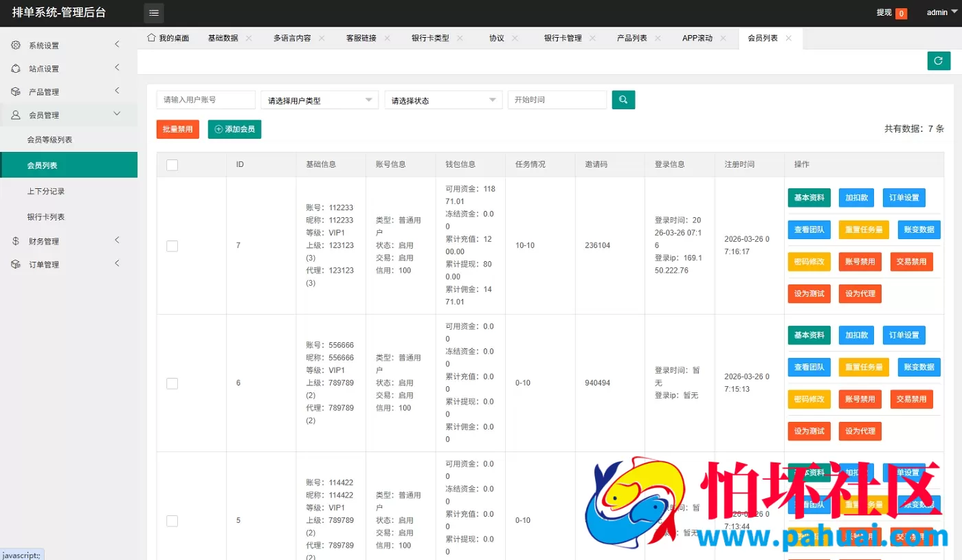Switch to the 我的桌面 tab
Viewport: 962px width, 560px height.
pyautogui.click(x=168, y=38)
